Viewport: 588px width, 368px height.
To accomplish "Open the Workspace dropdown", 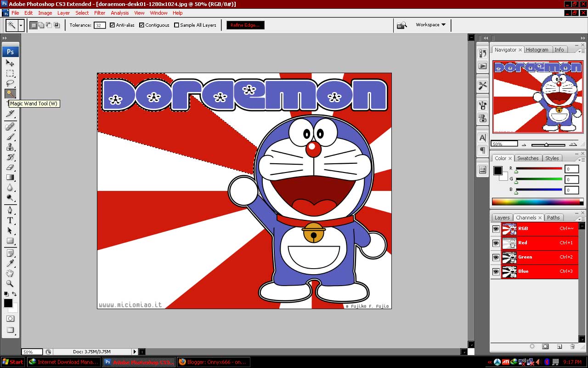I will (430, 25).
